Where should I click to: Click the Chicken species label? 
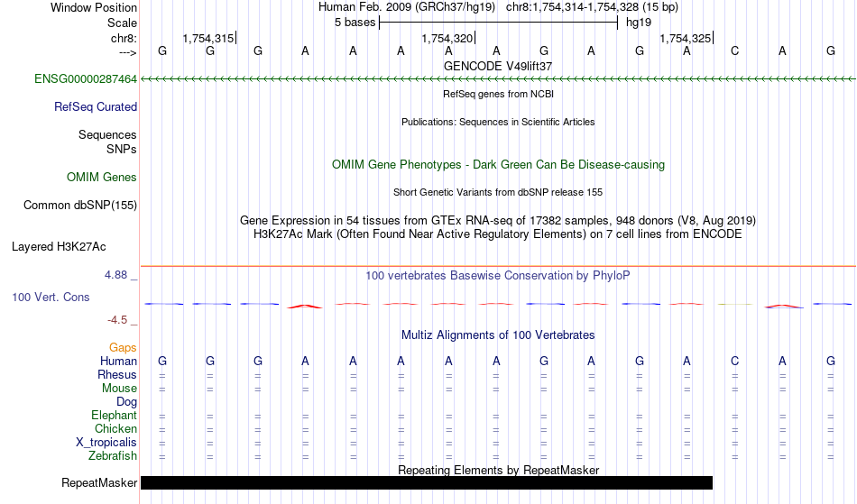[x=115, y=428]
